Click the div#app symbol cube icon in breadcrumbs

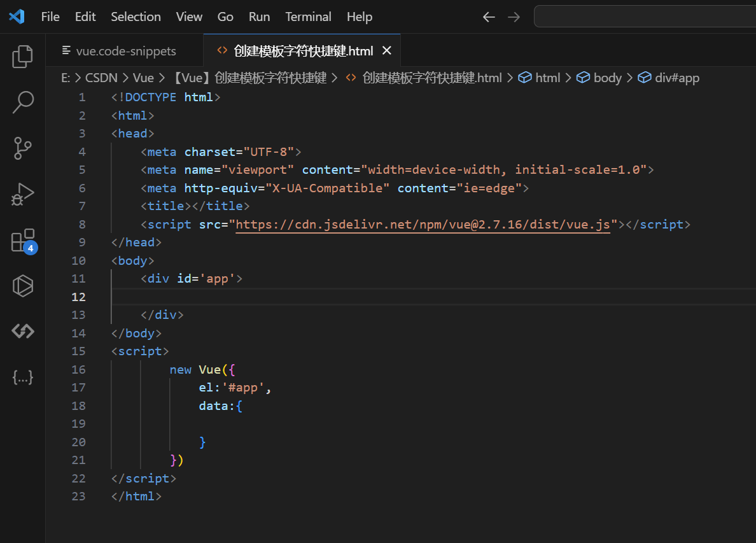(644, 78)
